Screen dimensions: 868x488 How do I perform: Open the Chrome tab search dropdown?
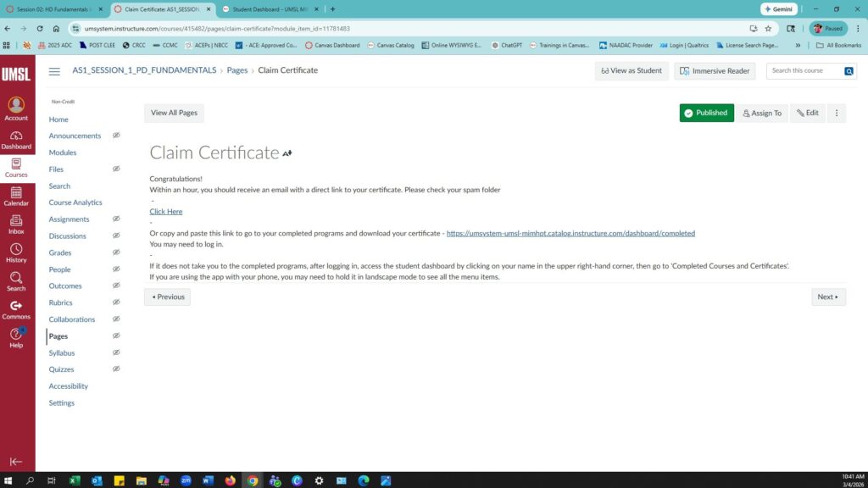click(x=8, y=9)
